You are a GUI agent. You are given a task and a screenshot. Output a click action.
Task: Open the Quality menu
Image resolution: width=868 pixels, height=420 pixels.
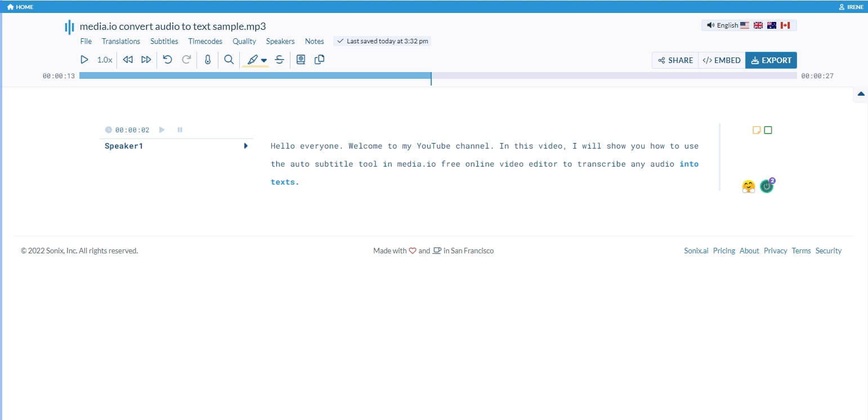244,41
